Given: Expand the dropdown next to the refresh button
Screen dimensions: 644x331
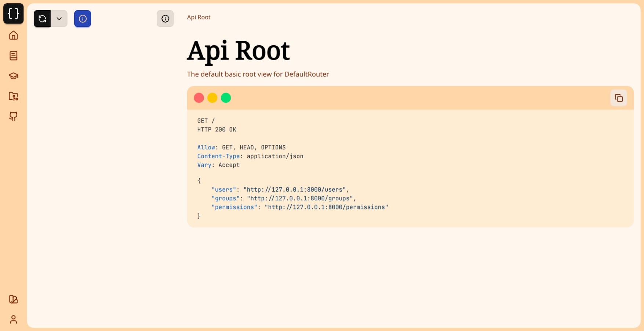Looking at the screenshot, I should point(59,19).
